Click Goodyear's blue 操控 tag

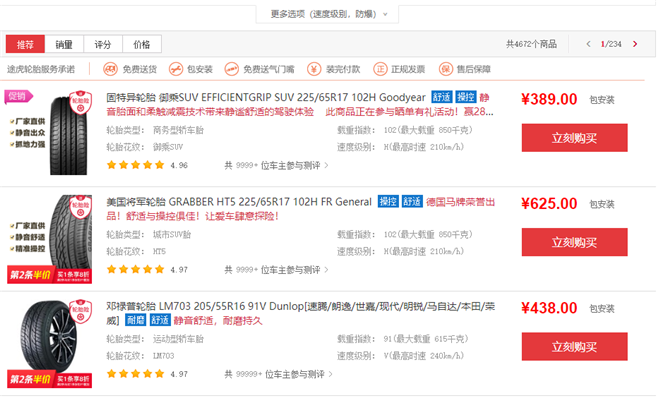coord(466,97)
